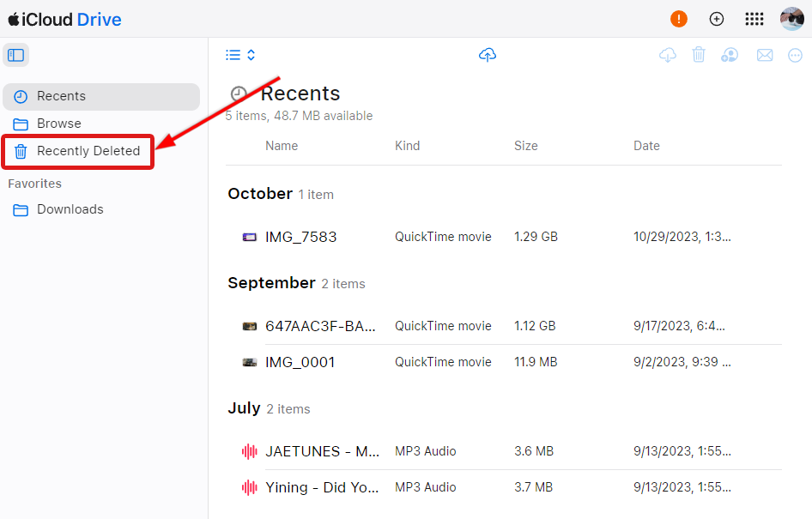Click the July group heading

pyautogui.click(x=244, y=408)
